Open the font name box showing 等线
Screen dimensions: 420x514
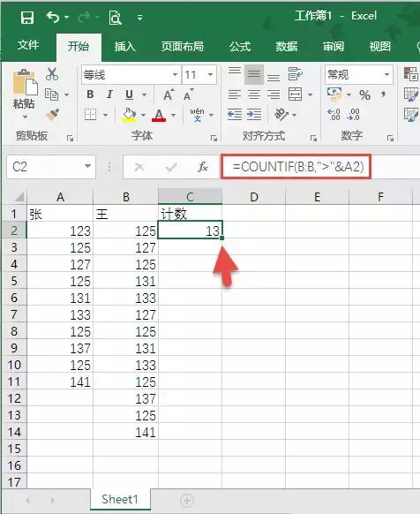(131, 75)
